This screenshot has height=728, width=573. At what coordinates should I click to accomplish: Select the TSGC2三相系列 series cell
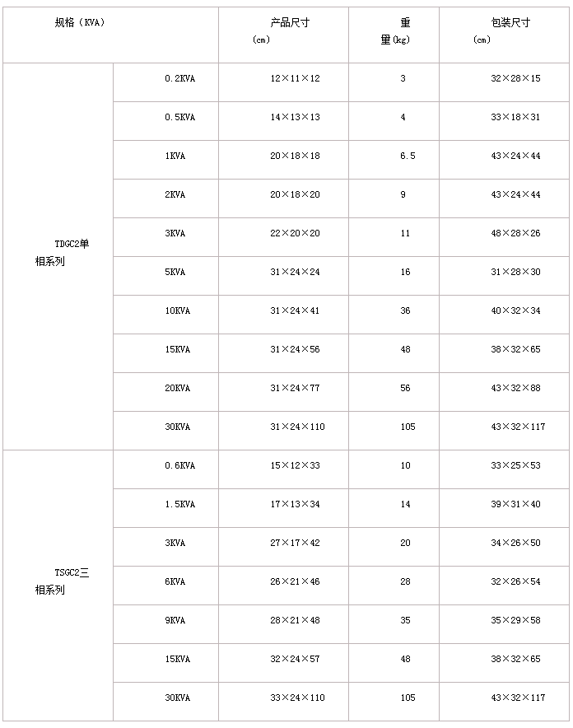pos(66,581)
